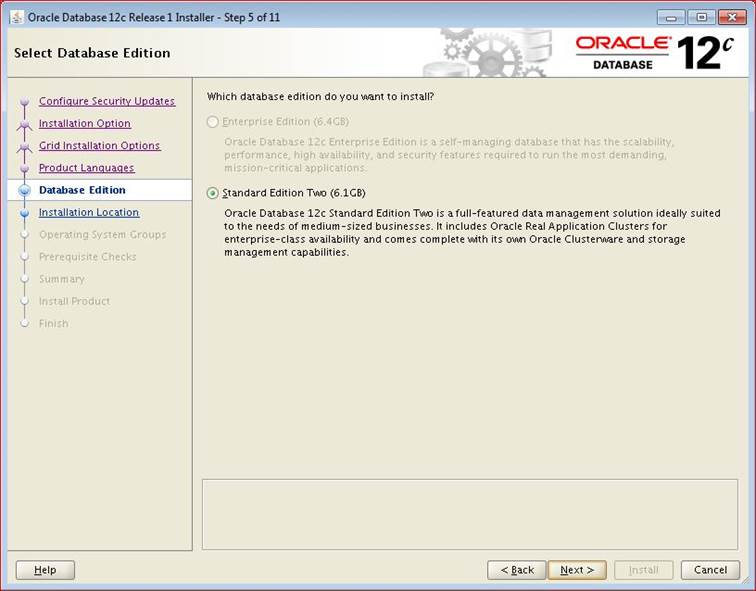Go to the Installation Option step

click(85, 123)
